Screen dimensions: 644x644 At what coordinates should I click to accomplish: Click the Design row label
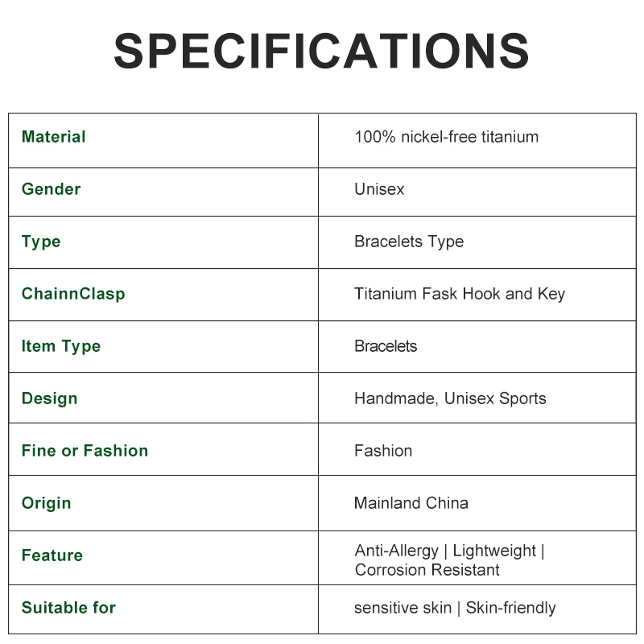50,398
